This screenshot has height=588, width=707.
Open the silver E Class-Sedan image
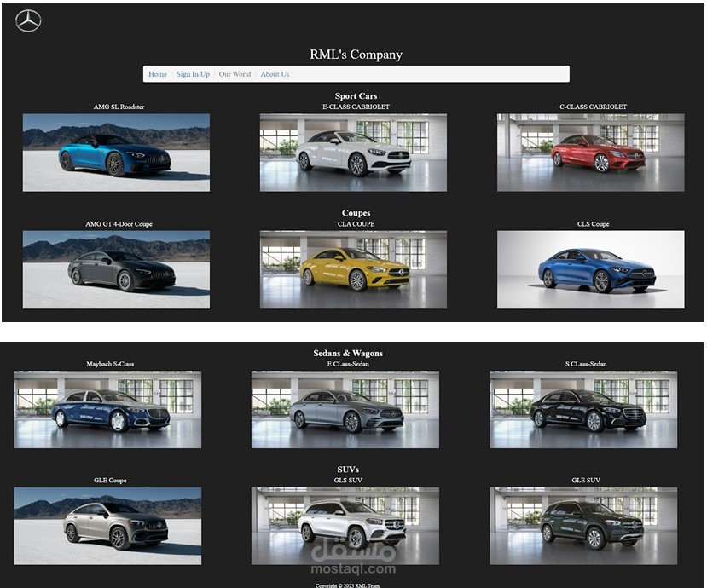(345, 410)
